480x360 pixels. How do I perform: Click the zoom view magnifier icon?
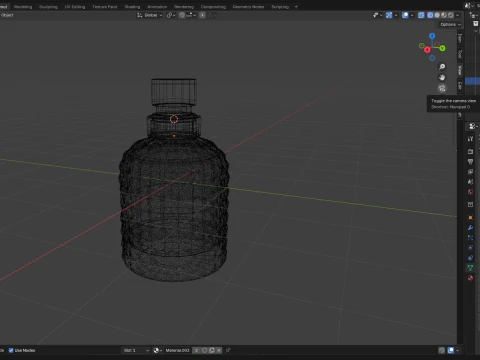pos(442,67)
